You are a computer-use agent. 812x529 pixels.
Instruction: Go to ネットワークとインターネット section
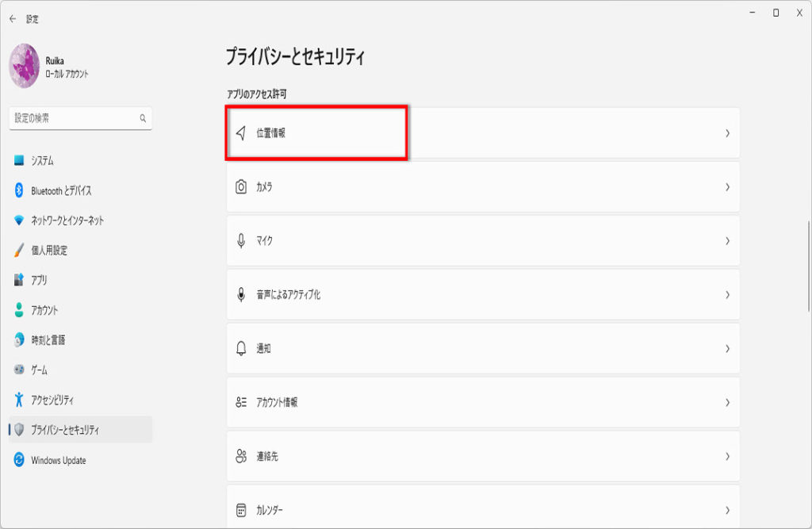67,220
